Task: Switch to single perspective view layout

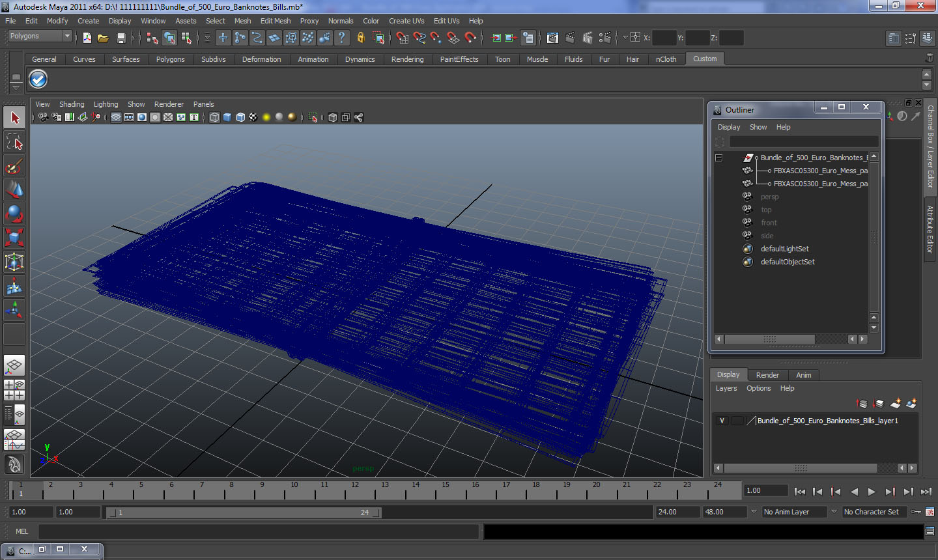Action: 14,365
